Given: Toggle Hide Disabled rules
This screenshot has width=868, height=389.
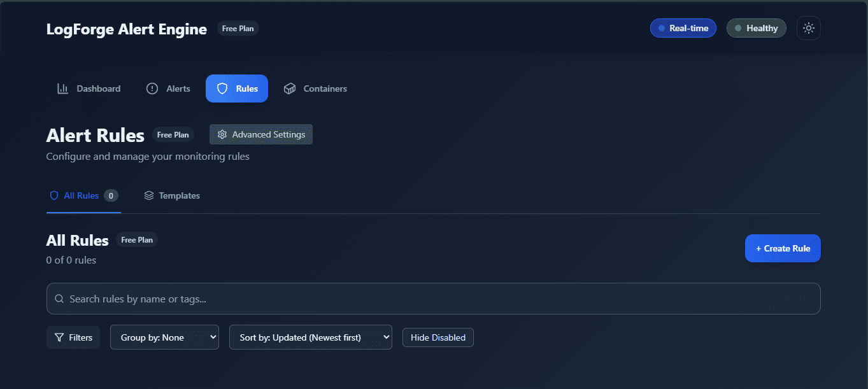Looking at the screenshot, I should coord(438,337).
